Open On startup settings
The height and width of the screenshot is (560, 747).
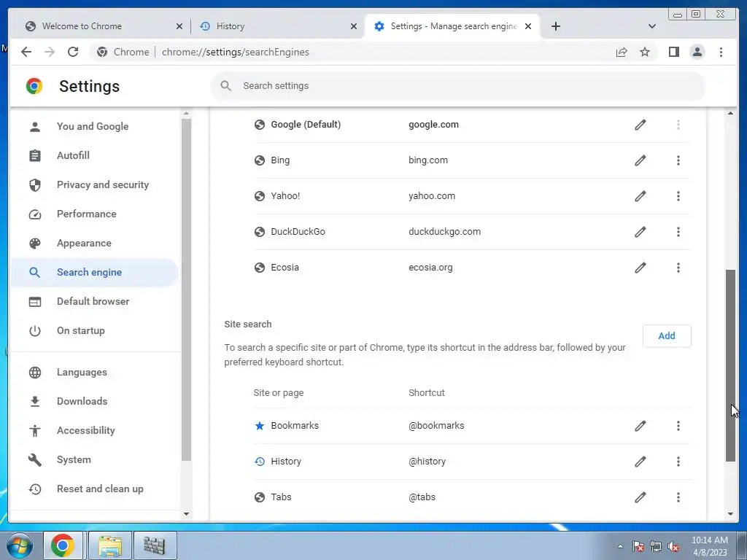(94, 330)
